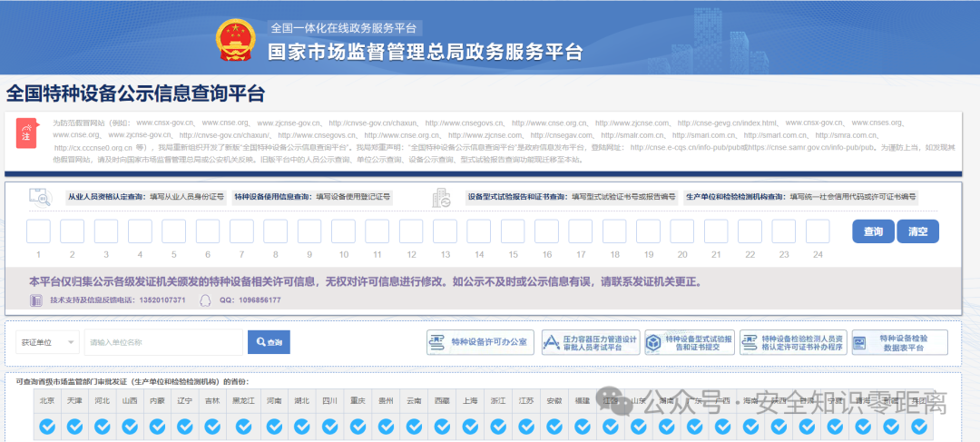
Task: Click the document search icon beside 从业人员资格认定查询
Action: point(41,198)
